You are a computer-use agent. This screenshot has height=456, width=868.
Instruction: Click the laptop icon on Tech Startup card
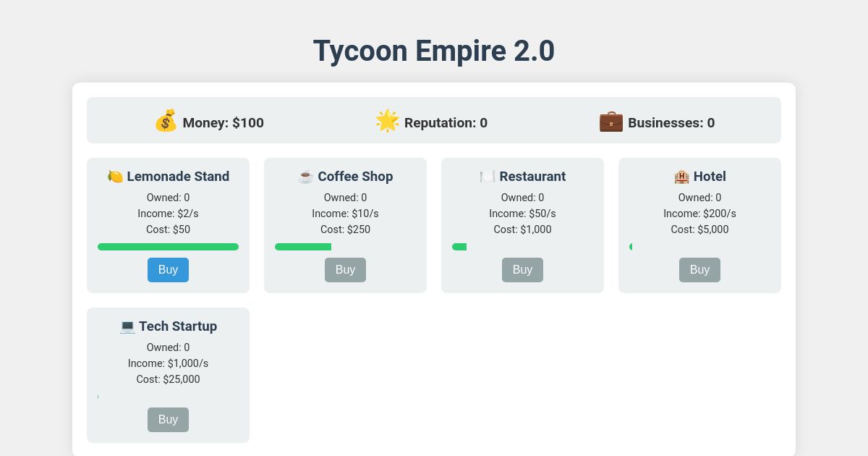coord(127,326)
